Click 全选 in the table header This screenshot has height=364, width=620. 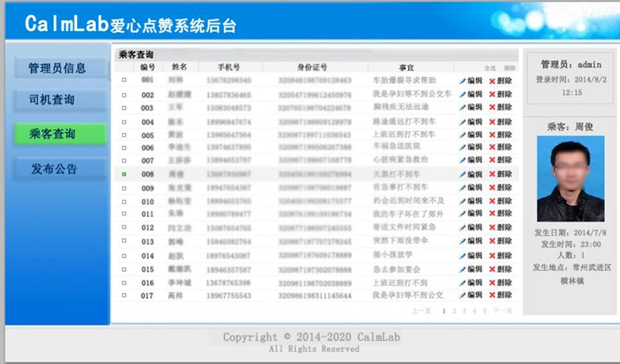490,67
